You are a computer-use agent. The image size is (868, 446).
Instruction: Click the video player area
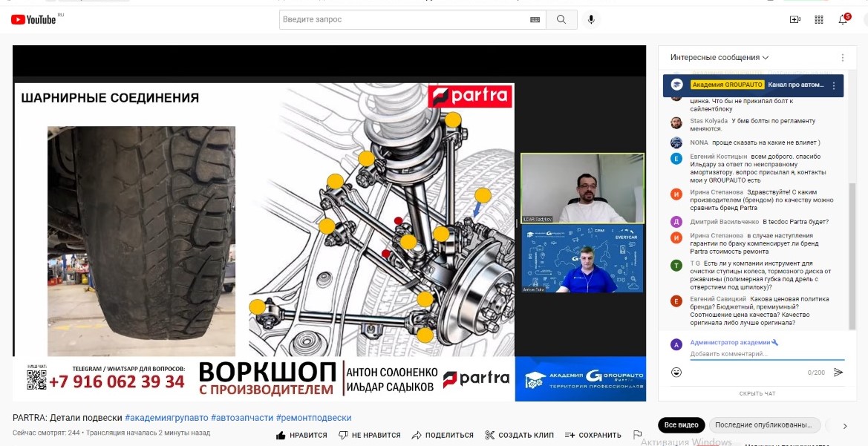tap(330, 223)
